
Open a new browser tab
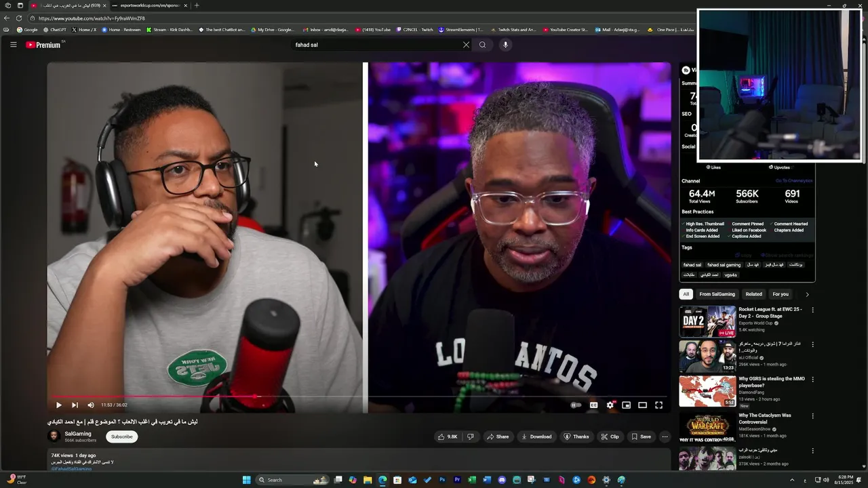click(x=197, y=5)
